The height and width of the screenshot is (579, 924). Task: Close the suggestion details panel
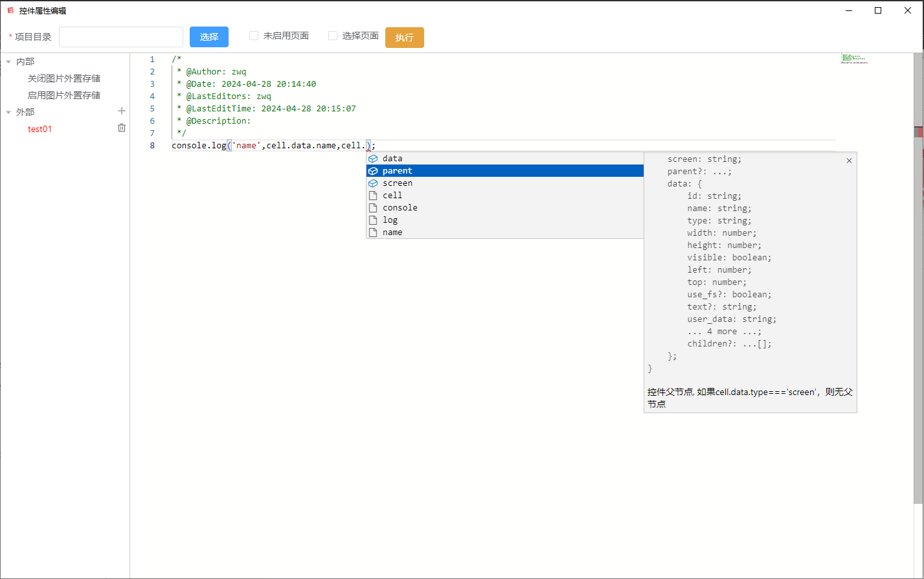point(849,161)
